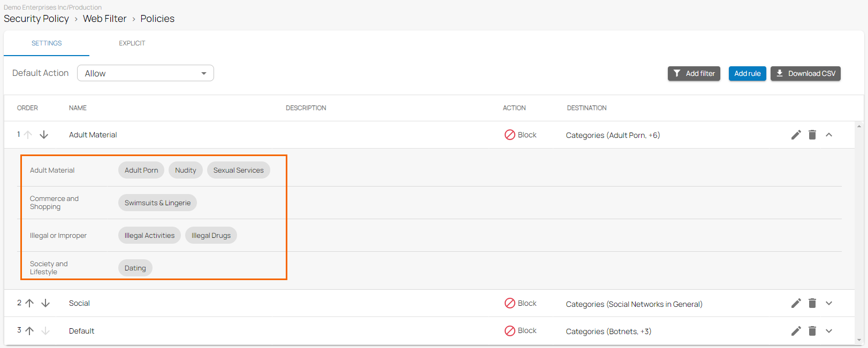Expand the Social rule details
The image size is (868, 348).
[829, 303]
